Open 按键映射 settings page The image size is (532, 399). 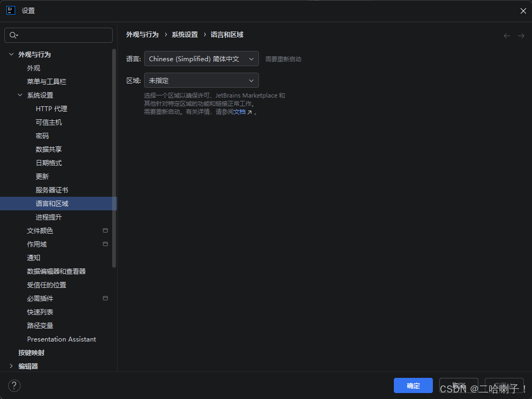pyautogui.click(x=31, y=353)
